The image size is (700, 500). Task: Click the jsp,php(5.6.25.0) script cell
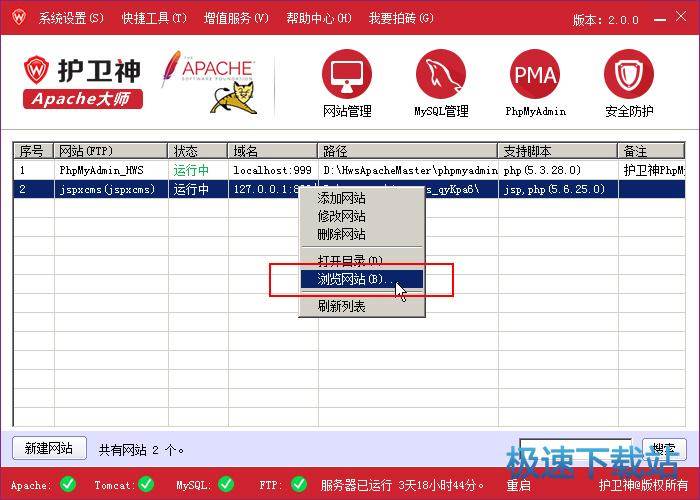coord(558,189)
